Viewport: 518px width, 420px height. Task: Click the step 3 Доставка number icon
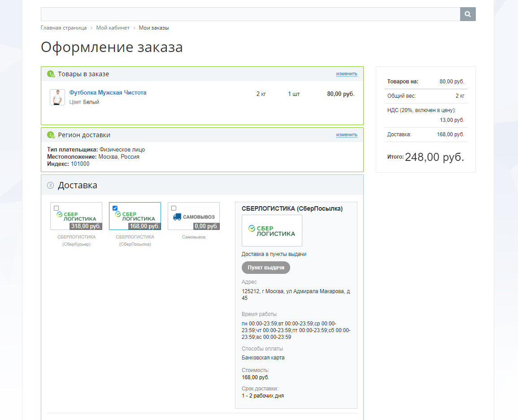50,185
